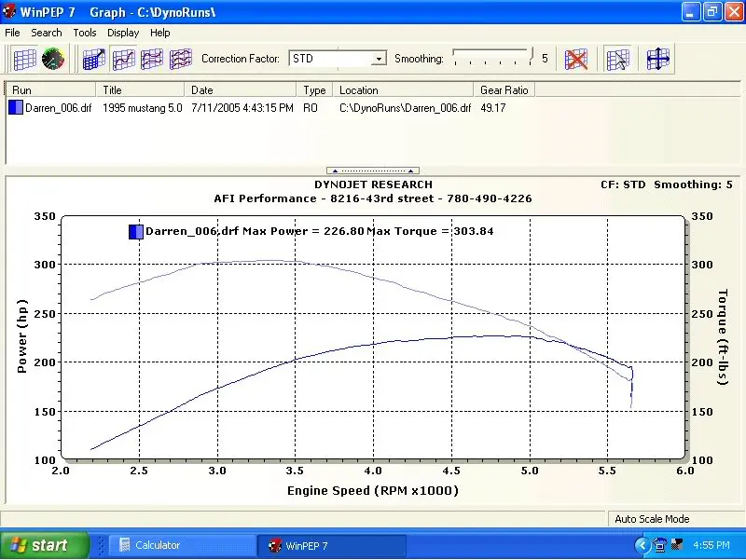Sort by the Date column header
Viewport: 746px width, 560px height.
pos(241,89)
